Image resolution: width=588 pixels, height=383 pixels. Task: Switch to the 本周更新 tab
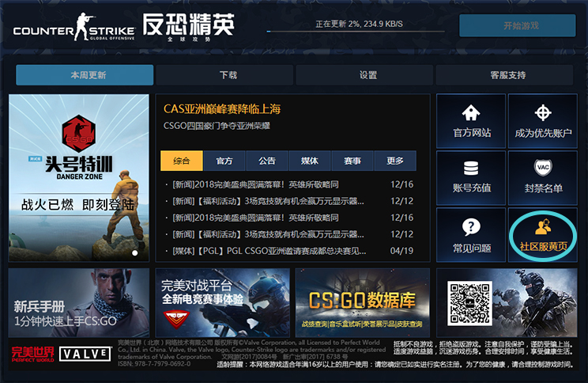85,75
